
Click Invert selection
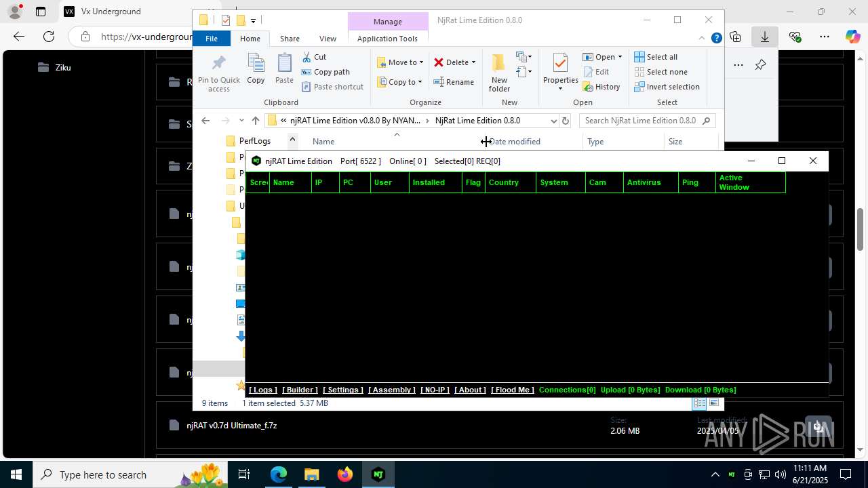point(667,87)
